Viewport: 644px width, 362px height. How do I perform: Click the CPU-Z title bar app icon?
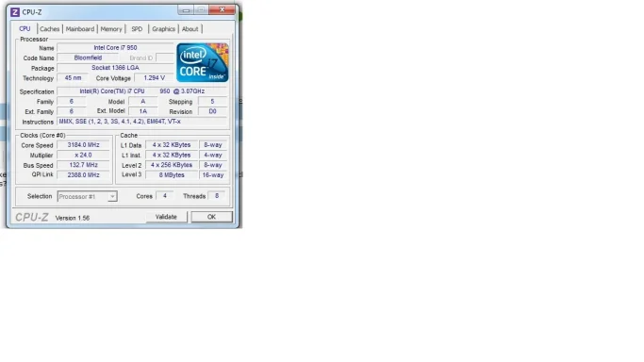pyautogui.click(x=15, y=12)
